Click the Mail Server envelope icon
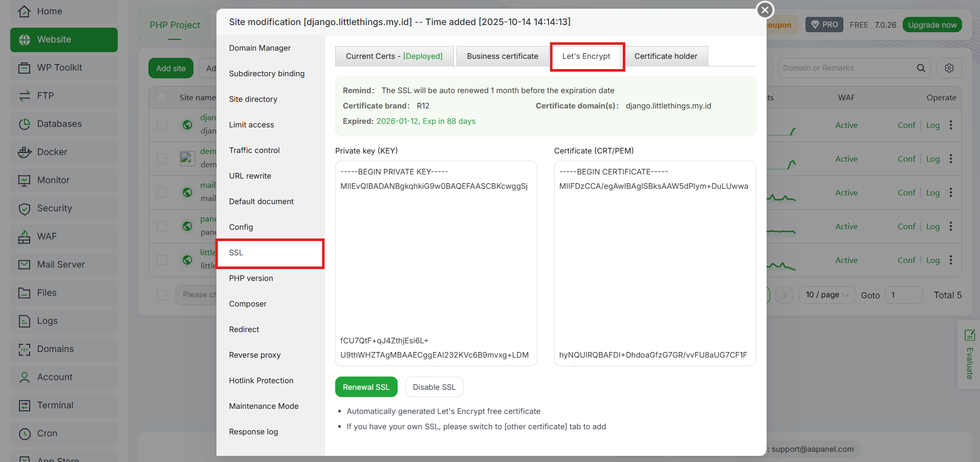This screenshot has width=980, height=462. [24, 265]
